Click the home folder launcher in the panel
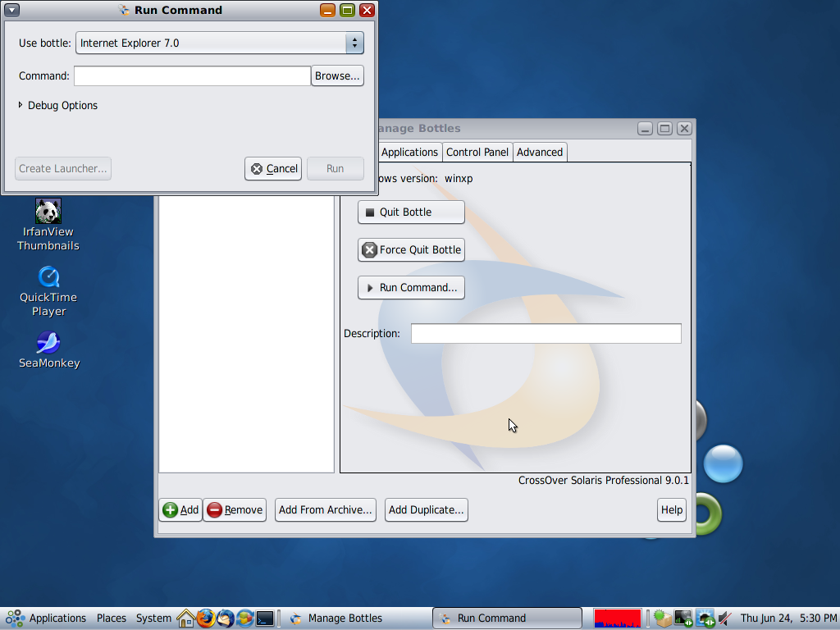The width and height of the screenshot is (840, 630). tap(186, 619)
